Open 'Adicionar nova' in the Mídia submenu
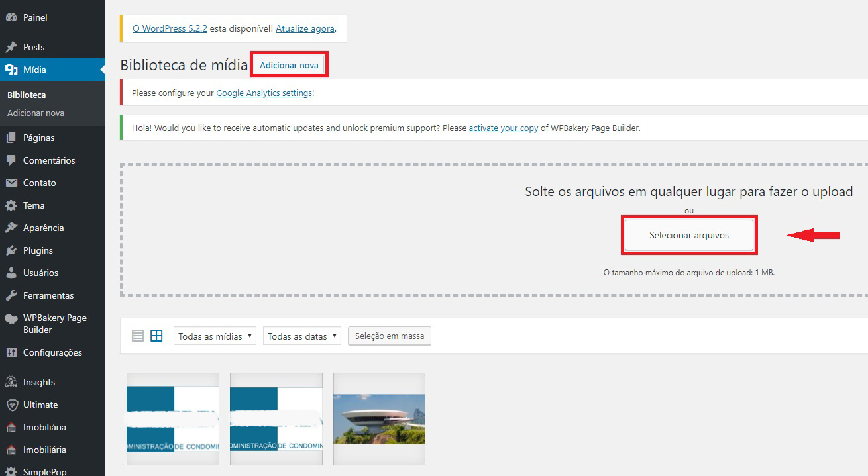 [36, 113]
